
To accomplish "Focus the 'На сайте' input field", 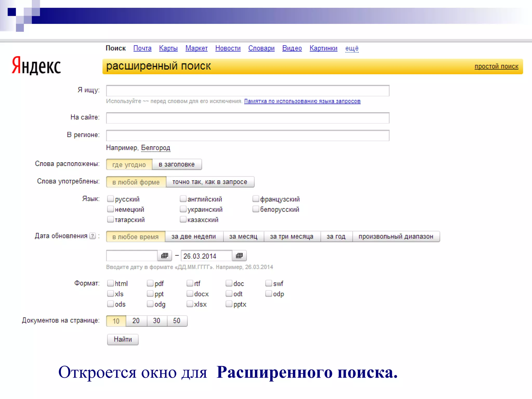I will tap(248, 118).
